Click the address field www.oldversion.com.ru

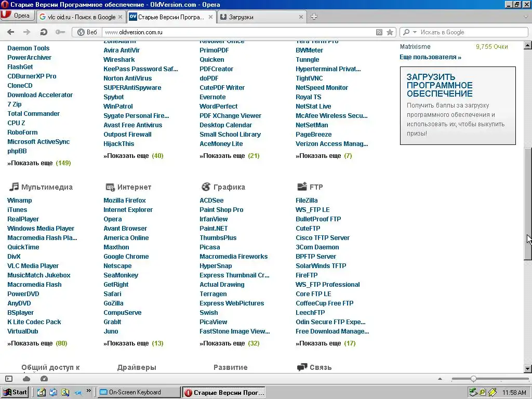click(237, 32)
